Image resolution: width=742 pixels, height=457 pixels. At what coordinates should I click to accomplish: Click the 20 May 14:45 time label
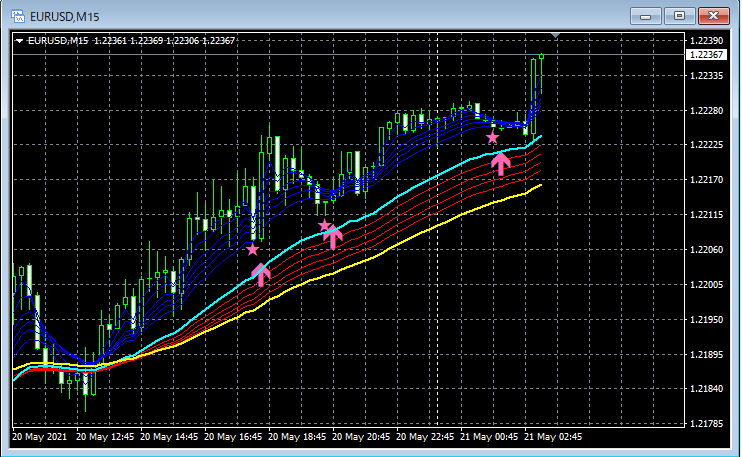(169, 437)
